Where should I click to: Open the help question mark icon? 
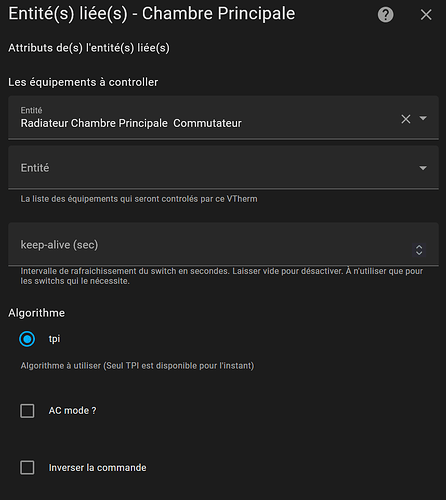tap(385, 15)
